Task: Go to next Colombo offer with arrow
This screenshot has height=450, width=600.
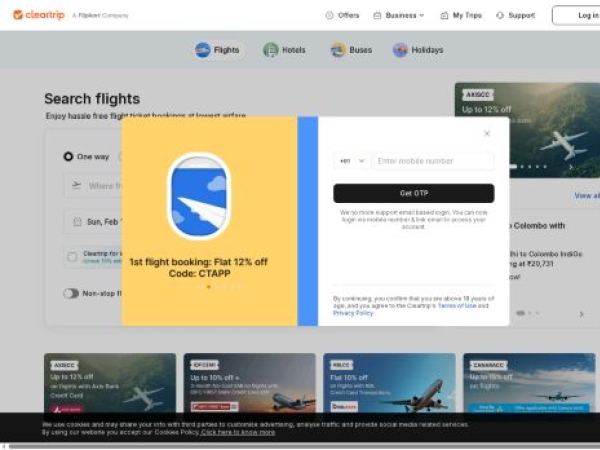Action: [x=581, y=314]
